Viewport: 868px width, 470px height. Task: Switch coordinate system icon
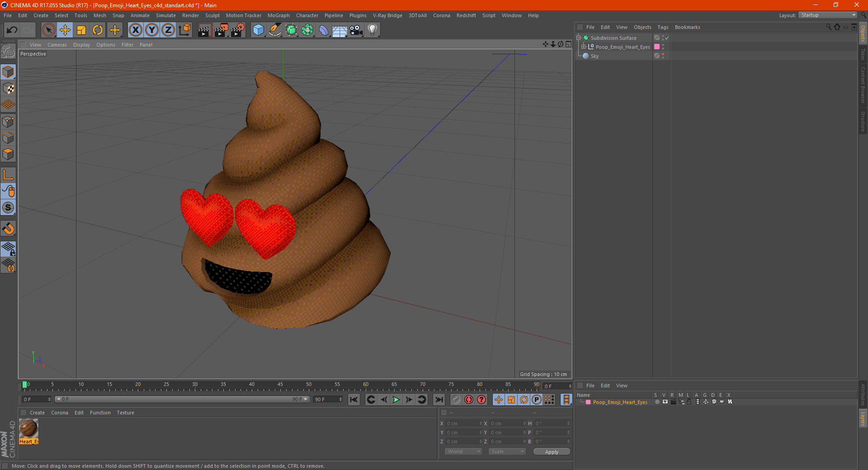click(x=184, y=30)
